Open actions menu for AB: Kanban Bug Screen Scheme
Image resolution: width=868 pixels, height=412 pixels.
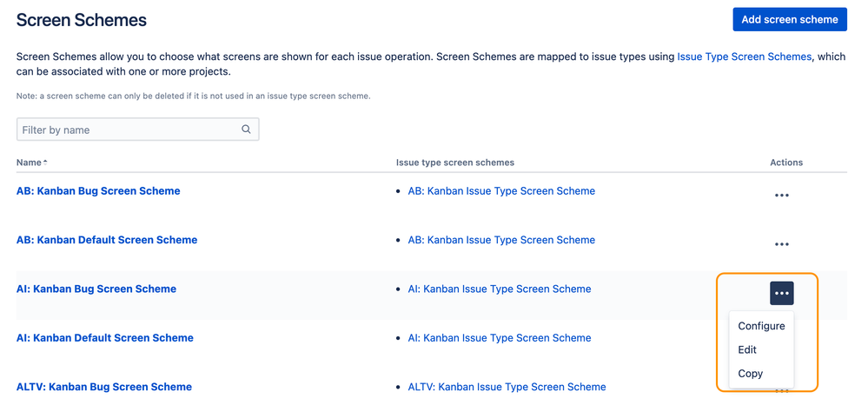[781, 196]
